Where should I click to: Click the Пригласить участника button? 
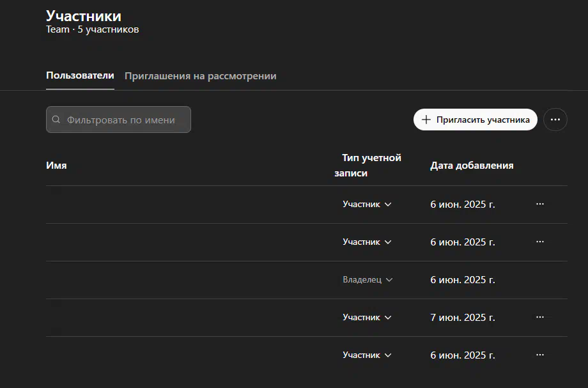(x=475, y=120)
